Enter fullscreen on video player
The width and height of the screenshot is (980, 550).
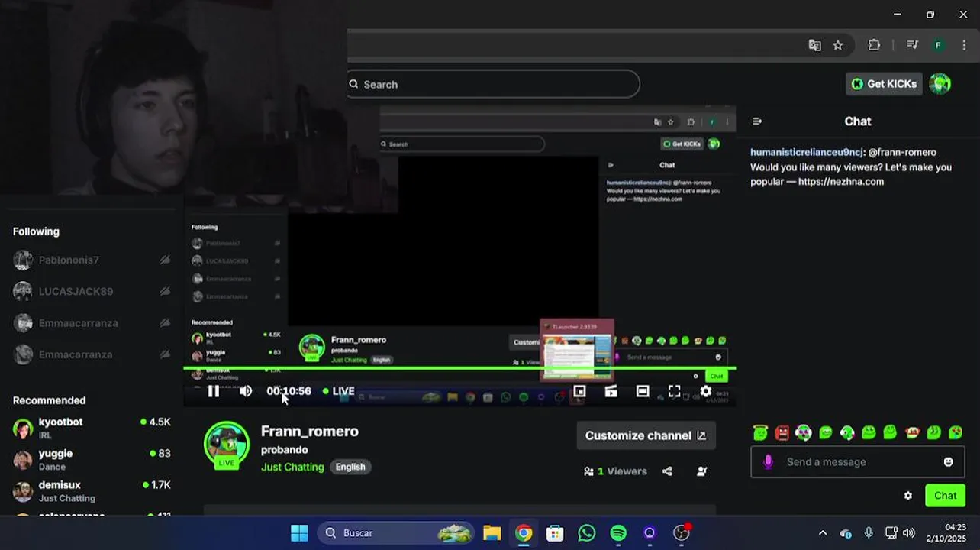pos(674,391)
